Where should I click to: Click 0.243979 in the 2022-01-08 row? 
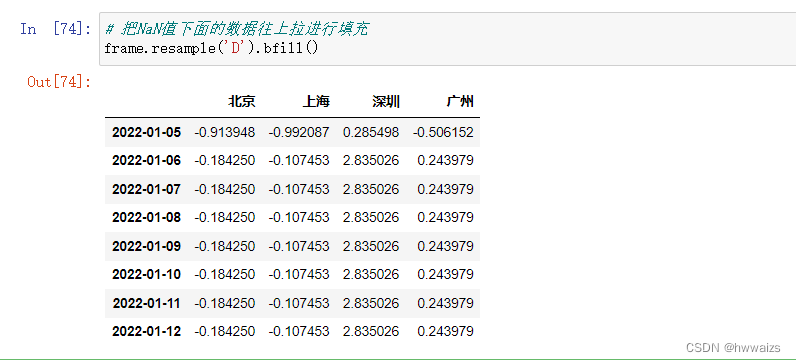pyautogui.click(x=446, y=218)
